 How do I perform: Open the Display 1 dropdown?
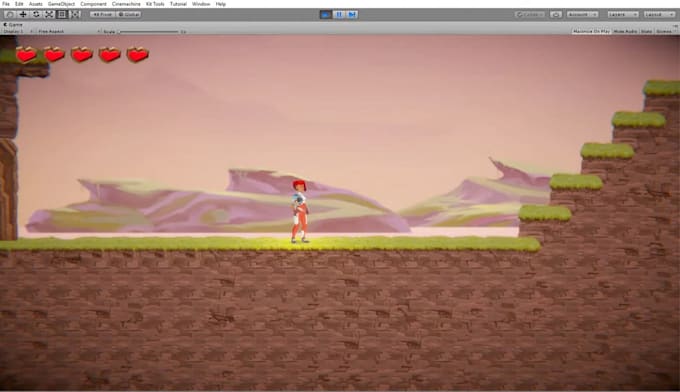point(17,32)
